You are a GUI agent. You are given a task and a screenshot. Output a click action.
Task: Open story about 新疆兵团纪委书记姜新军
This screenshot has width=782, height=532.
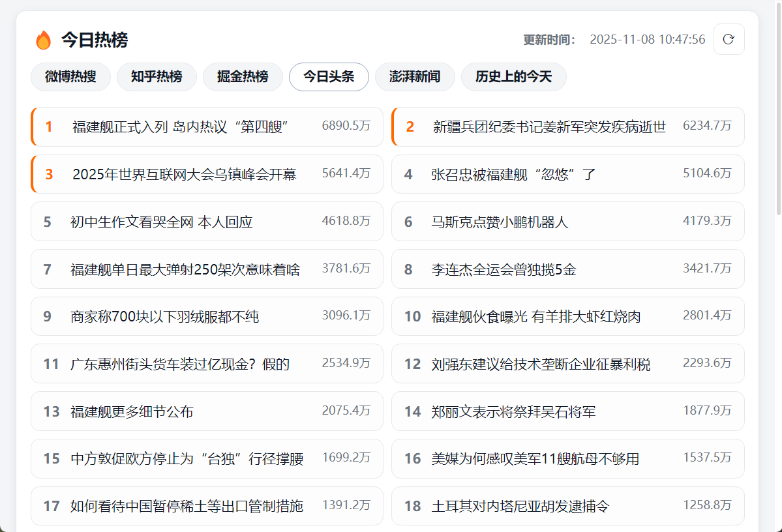pos(549,126)
